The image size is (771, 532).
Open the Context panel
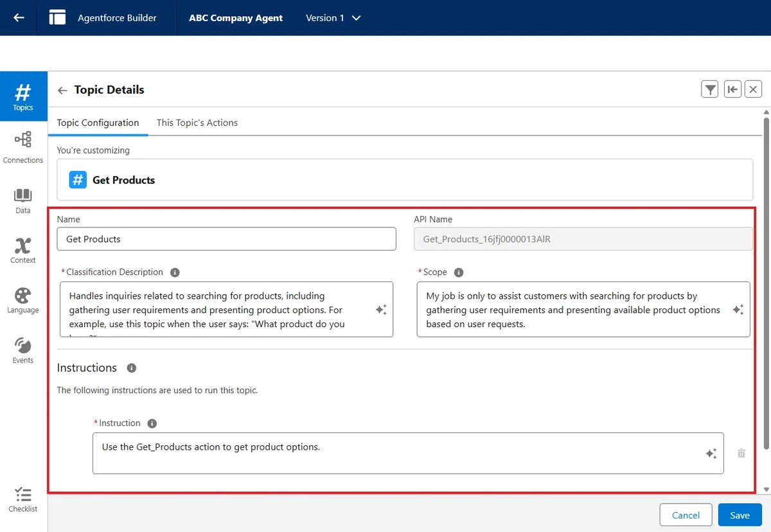click(23, 251)
